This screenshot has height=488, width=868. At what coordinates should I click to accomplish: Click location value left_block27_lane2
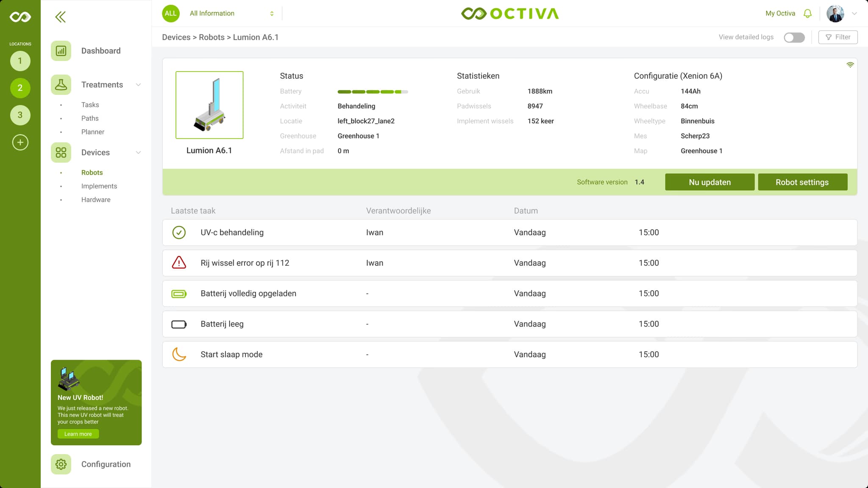[x=366, y=121]
